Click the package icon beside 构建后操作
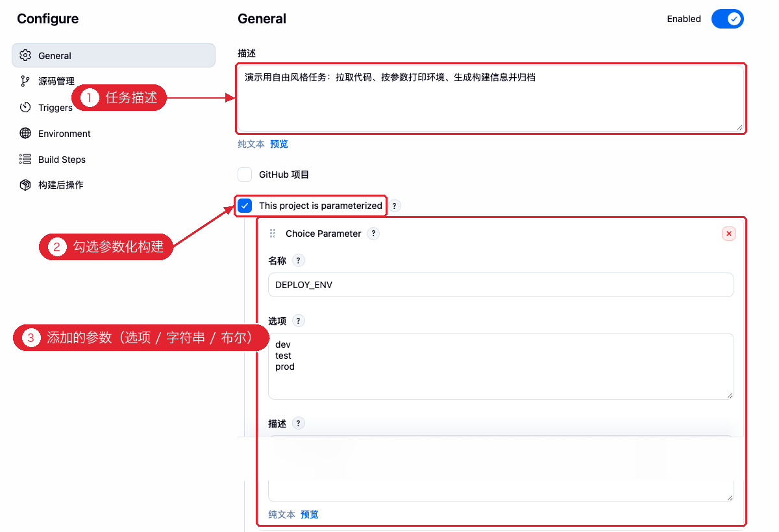This screenshot has height=532, width=779. [x=25, y=185]
